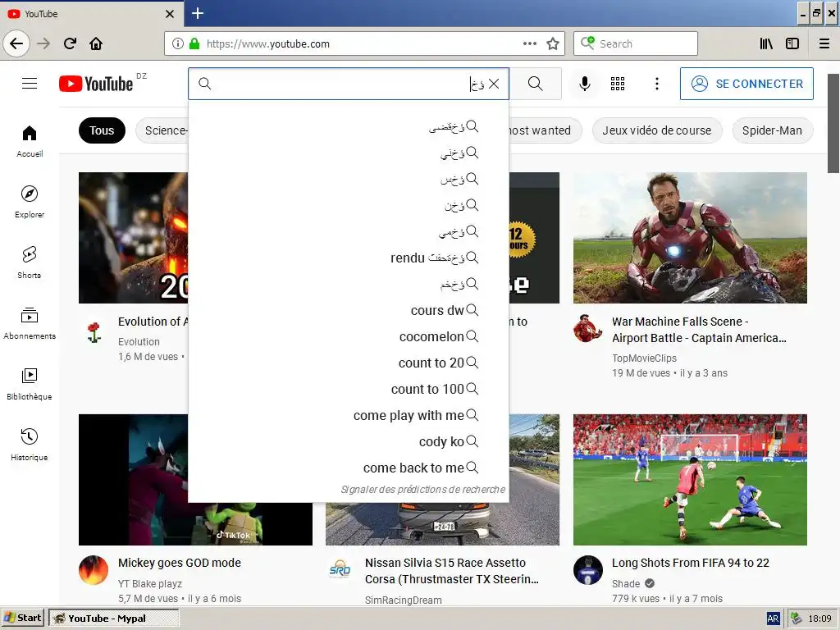Choose the 'come back to me' suggestion
The height and width of the screenshot is (630, 840).
click(348, 468)
